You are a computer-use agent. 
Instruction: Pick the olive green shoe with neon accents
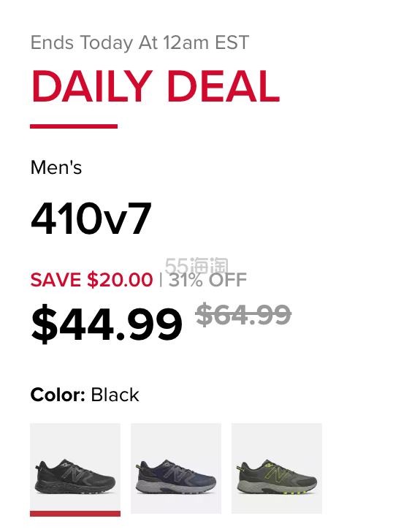pyautogui.click(x=277, y=468)
